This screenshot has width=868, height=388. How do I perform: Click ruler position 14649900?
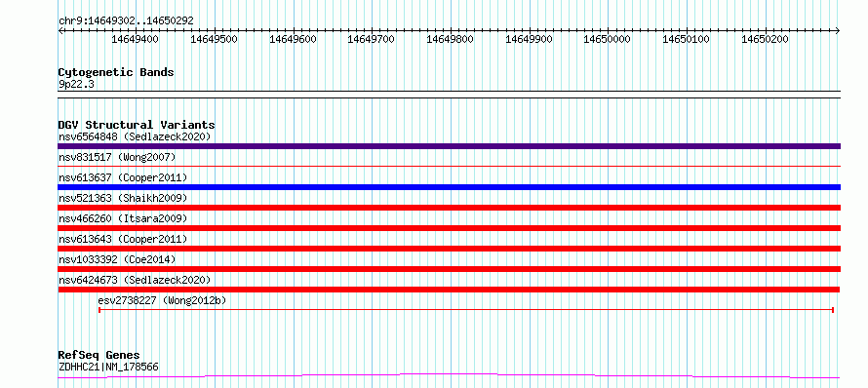(530, 39)
